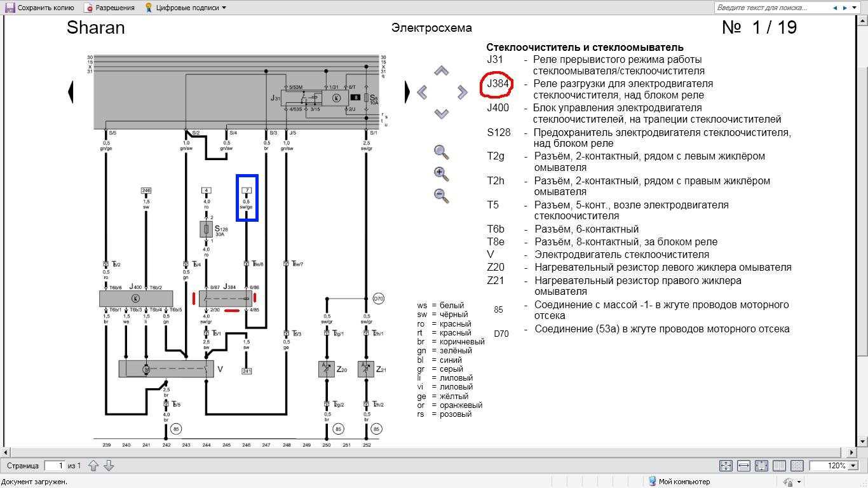868x488 pixels.
Task: Open the 120% zoom level dropdown
Action: 852,466
